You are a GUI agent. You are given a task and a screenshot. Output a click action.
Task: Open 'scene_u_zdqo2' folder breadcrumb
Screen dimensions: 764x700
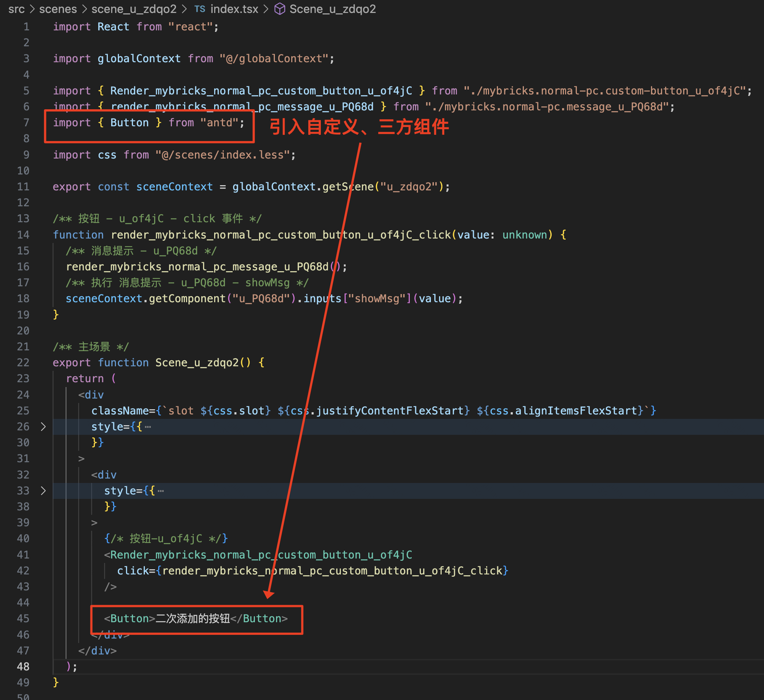134,9
